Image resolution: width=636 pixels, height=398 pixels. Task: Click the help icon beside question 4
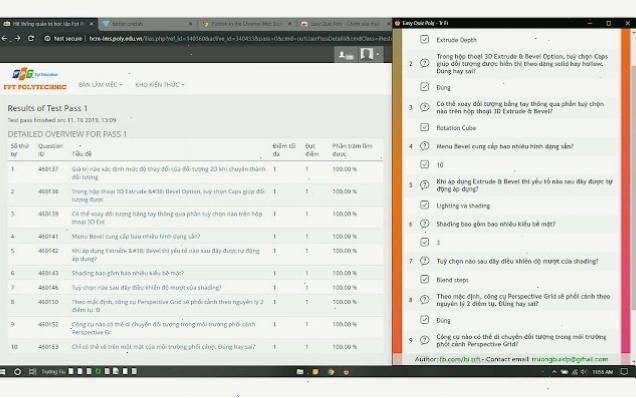[424, 146]
